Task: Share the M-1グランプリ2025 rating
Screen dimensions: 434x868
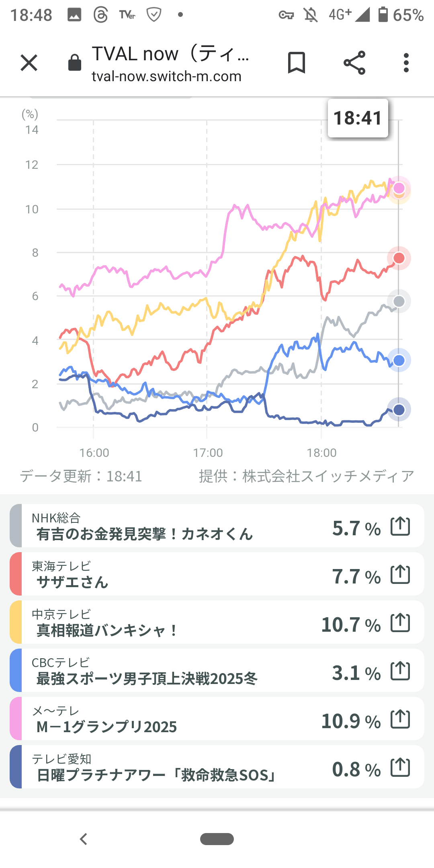Action: [x=400, y=719]
